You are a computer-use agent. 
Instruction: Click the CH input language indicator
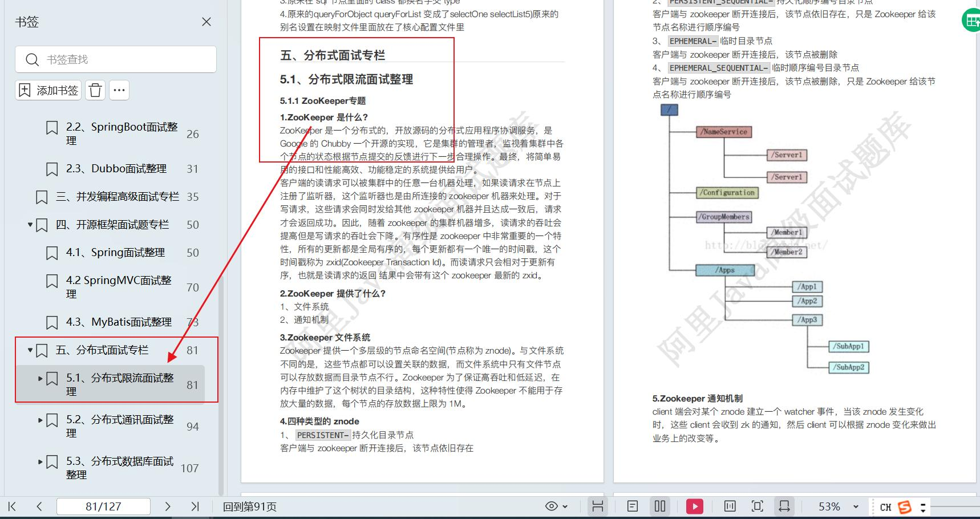pos(885,507)
